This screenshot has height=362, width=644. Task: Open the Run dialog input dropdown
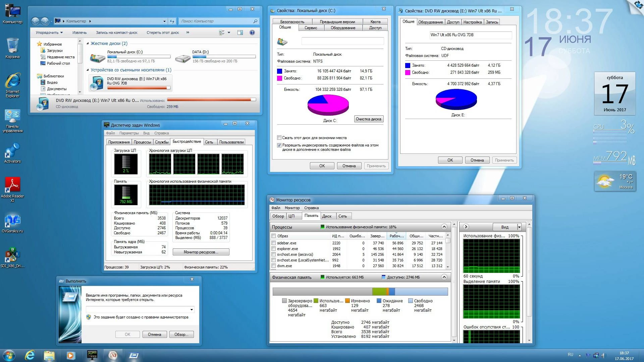click(192, 310)
